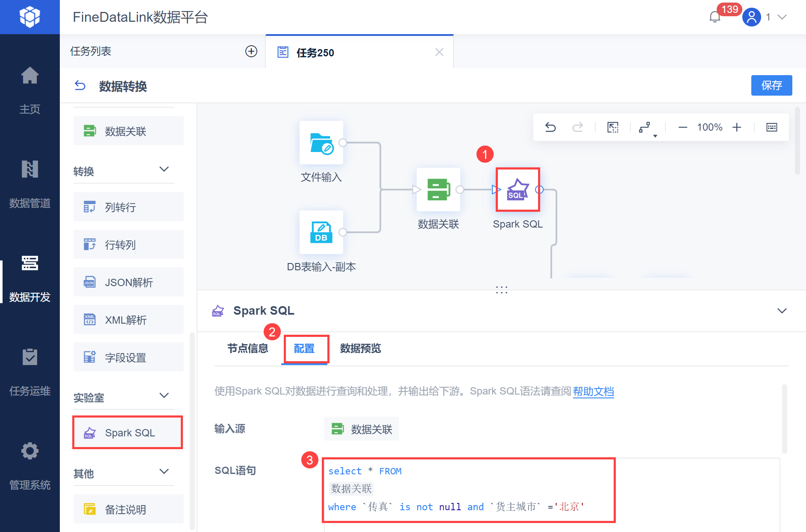
Task: Click the 100% zoom level value
Action: (x=710, y=127)
